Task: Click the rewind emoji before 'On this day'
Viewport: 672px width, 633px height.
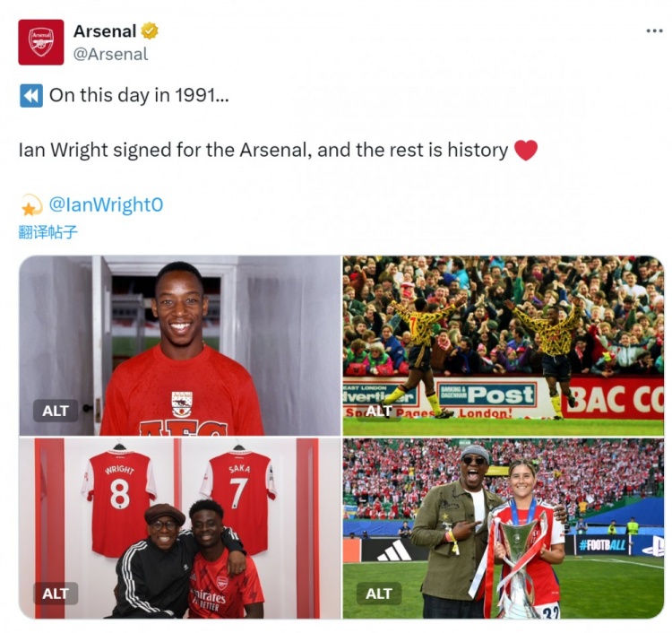Action: point(31,95)
